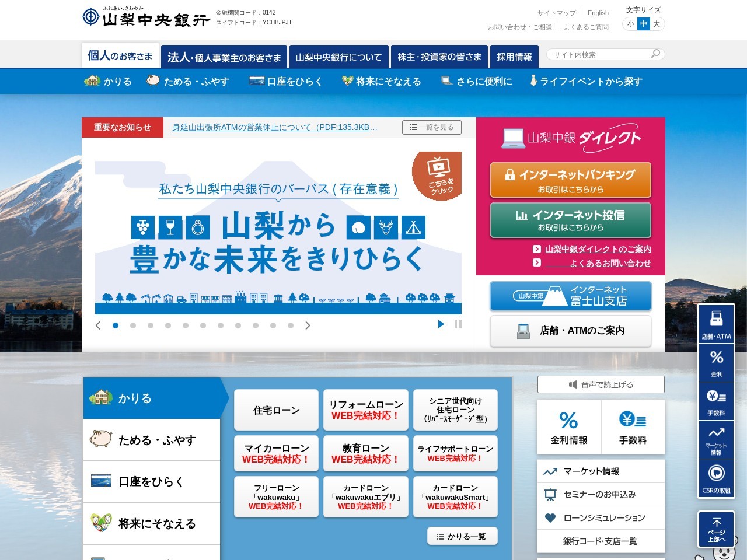Click the 教育ローン button
Image resolution: width=747 pixels, height=560 pixels.
[x=366, y=454]
